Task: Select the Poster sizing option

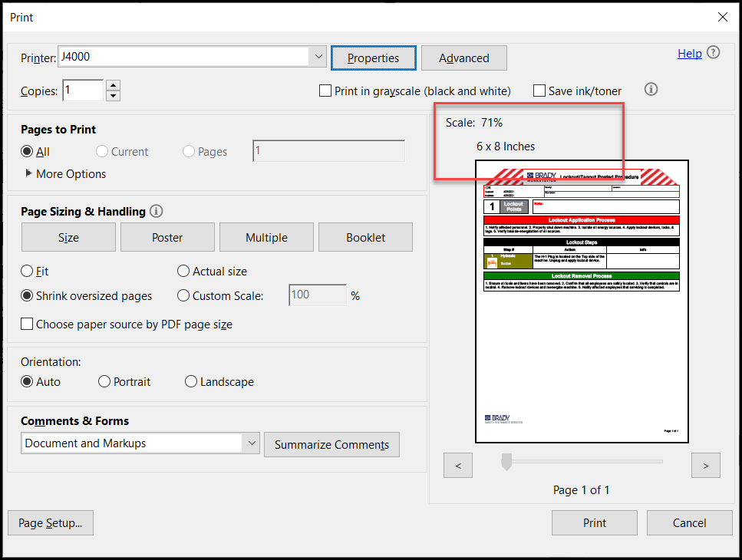Action: [167, 238]
